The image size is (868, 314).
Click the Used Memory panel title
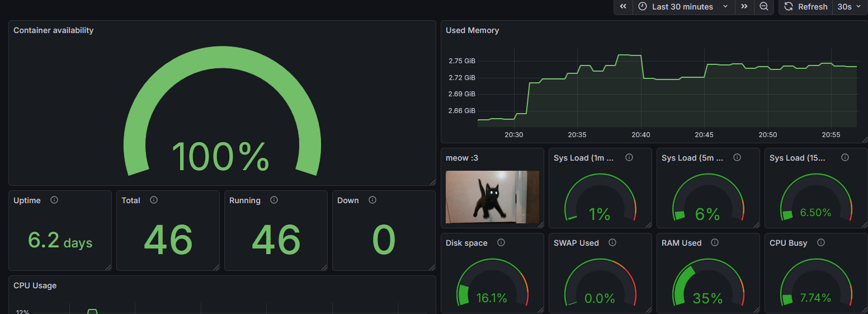(472, 30)
